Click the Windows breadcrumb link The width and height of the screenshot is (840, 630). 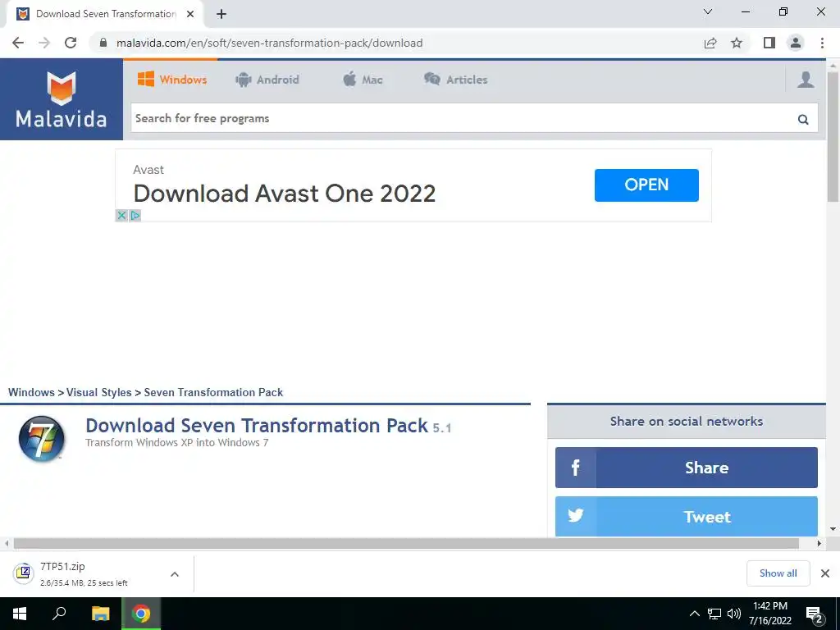31,392
